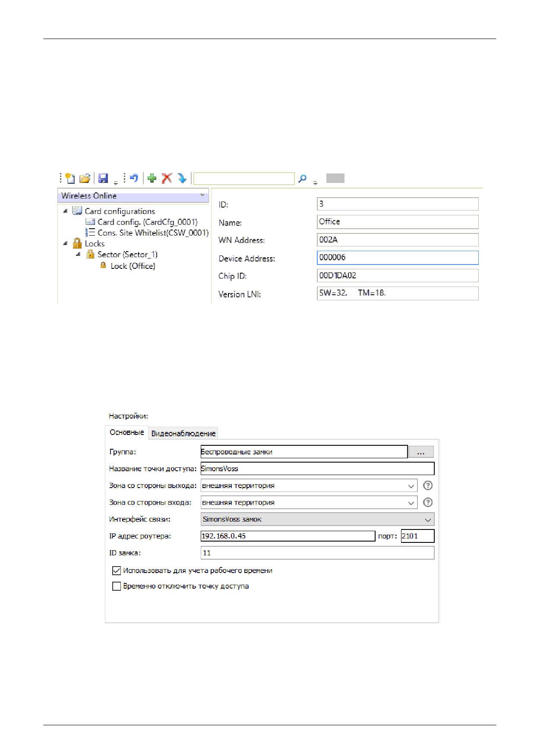Open the Зона со стороны входа dropdown
This screenshot has height=756, width=534.
click(x=309, y=502)
